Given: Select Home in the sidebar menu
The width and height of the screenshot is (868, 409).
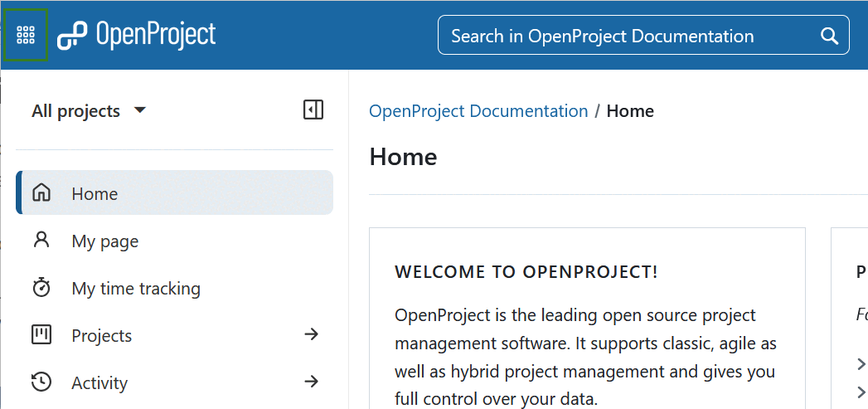Looking at the screenshot, I should click(x=95, y=194).
